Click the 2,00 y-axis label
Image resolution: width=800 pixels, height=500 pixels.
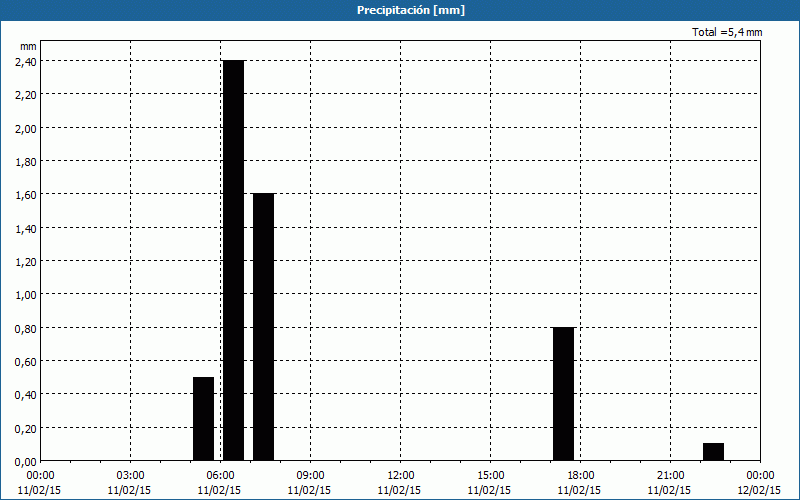tap(26, 128)
